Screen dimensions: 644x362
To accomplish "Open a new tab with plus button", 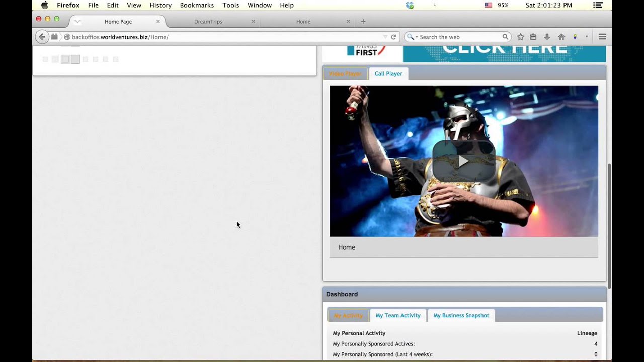I will (x=363, y=22).
